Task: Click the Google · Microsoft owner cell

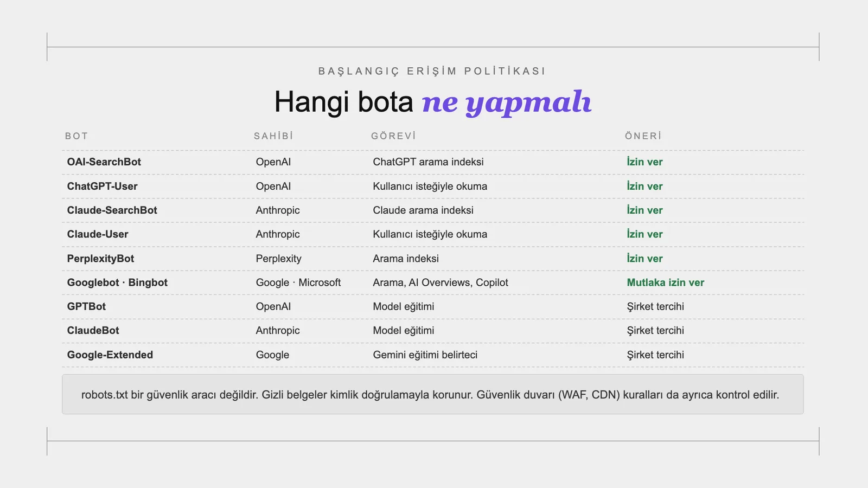Action: [x=298, y=282]
